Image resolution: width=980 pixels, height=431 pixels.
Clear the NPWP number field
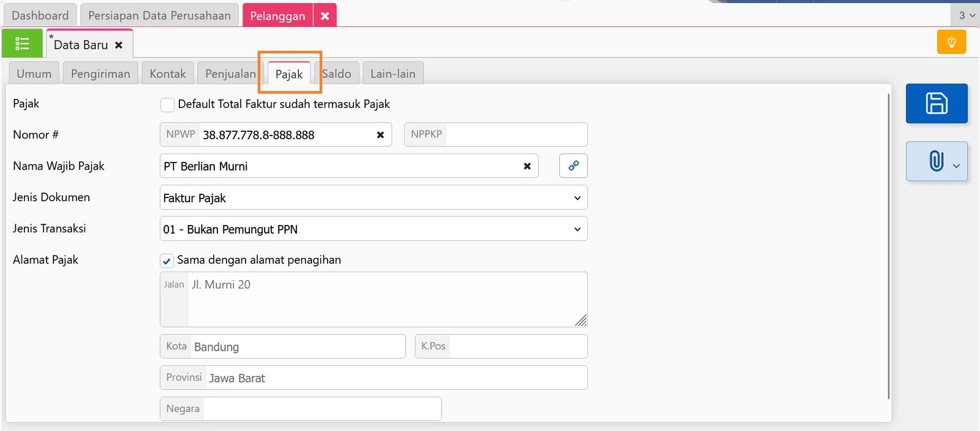pos(380,135)
